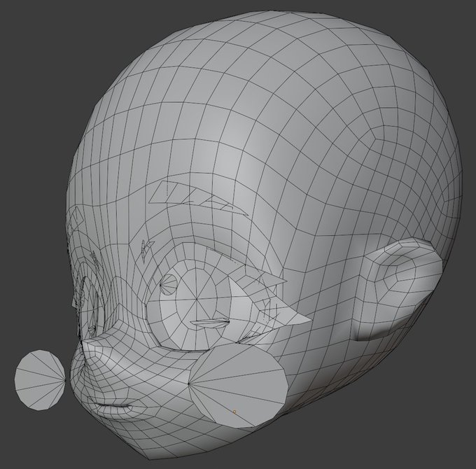Click the center vertex of the eye iris
476x469 pixels.
pyautogui.click(x=197, y=300)
